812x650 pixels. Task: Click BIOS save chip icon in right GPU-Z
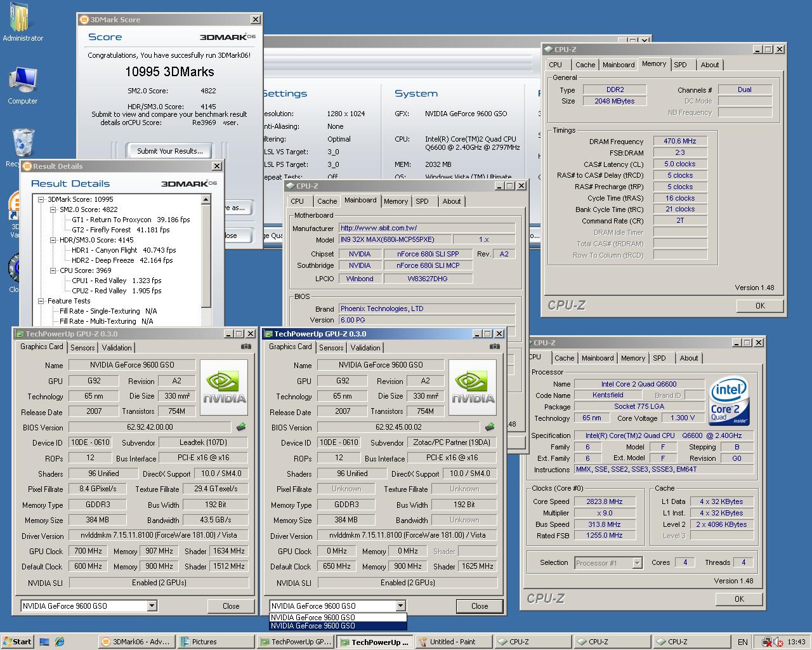[x=490, y=427]
